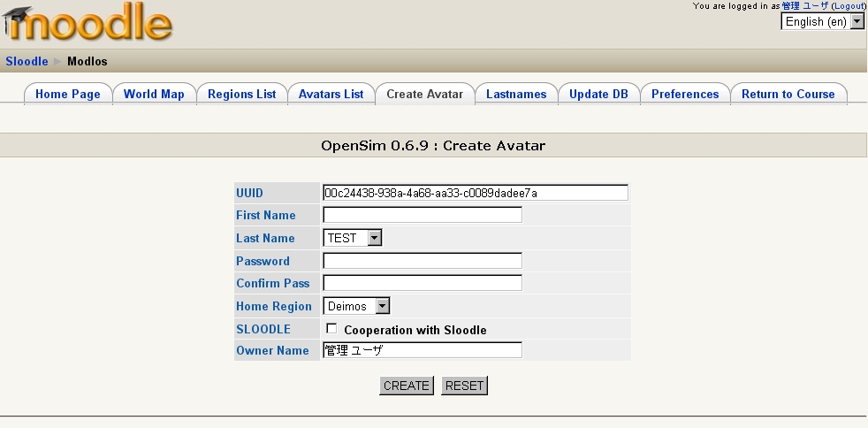Expand the Home Region Deimos dropdown
Image resolution: width=868 pixels, height=428 pixels.
357,306
